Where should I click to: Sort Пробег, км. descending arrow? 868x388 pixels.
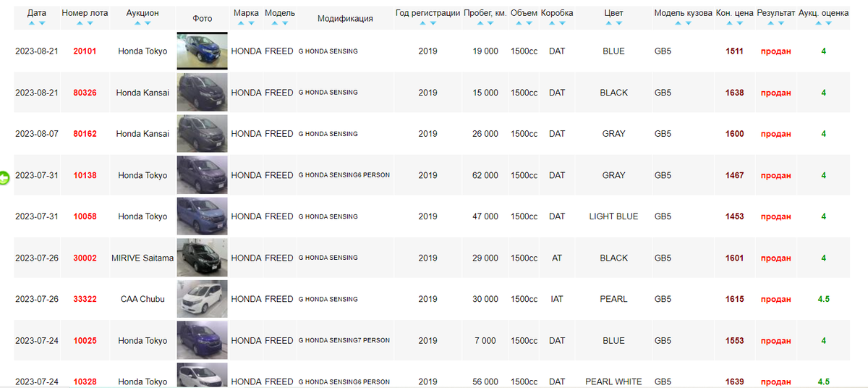point(490,23)
